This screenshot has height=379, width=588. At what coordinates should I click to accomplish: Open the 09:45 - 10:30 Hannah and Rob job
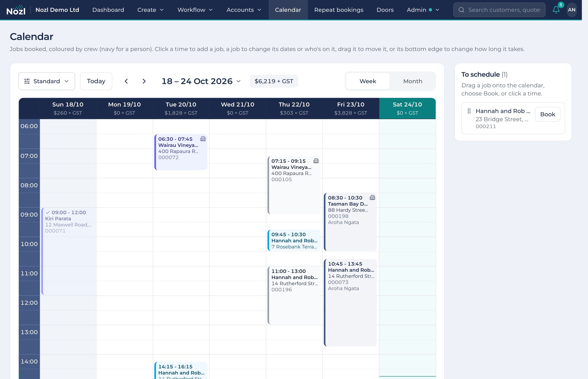click(294, 240)
